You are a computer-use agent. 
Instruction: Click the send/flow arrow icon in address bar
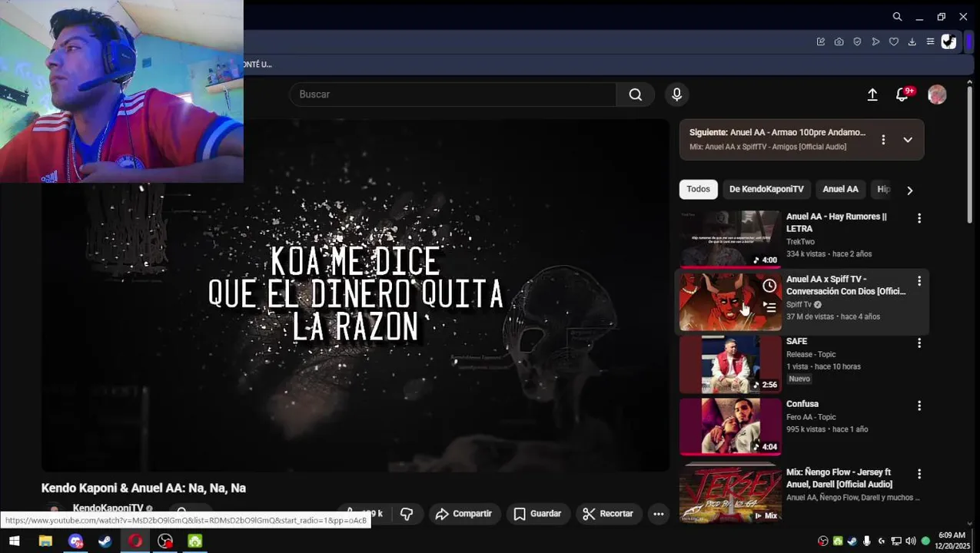[875, 41]
